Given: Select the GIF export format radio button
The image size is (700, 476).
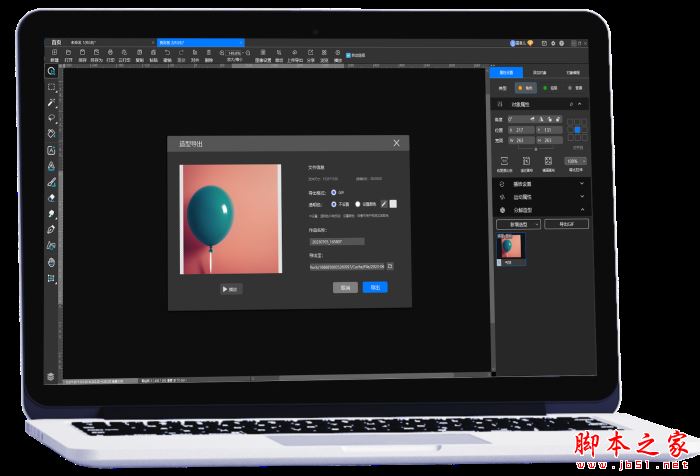Looking at the screenshot, I should click(x=333, y=191).
